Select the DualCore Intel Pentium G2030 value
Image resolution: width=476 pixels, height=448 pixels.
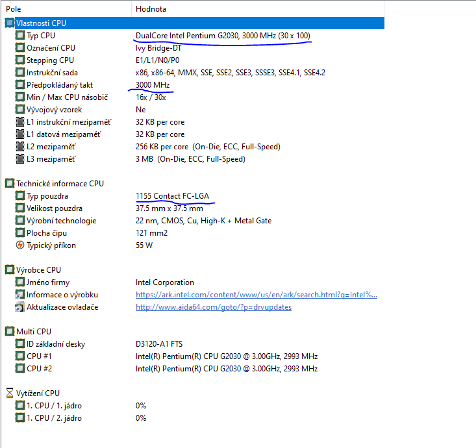click(x=223, y=36)
